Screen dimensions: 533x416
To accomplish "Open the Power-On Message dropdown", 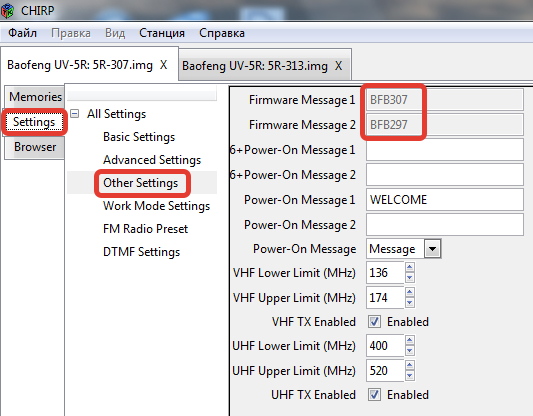I will (x=432, y=249).
